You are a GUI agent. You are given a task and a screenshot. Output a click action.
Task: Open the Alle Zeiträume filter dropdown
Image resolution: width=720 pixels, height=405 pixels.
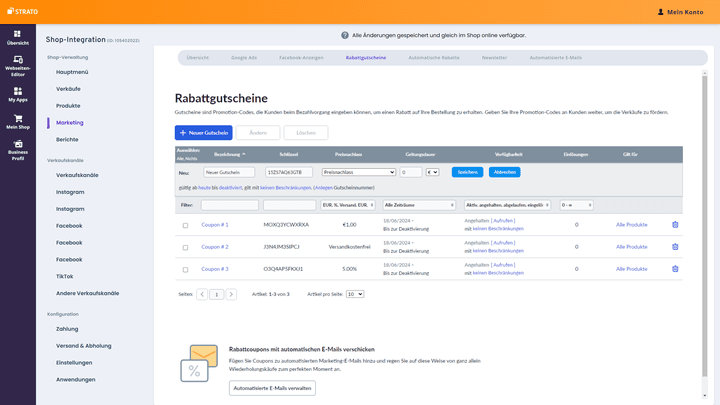coord(419,205)
